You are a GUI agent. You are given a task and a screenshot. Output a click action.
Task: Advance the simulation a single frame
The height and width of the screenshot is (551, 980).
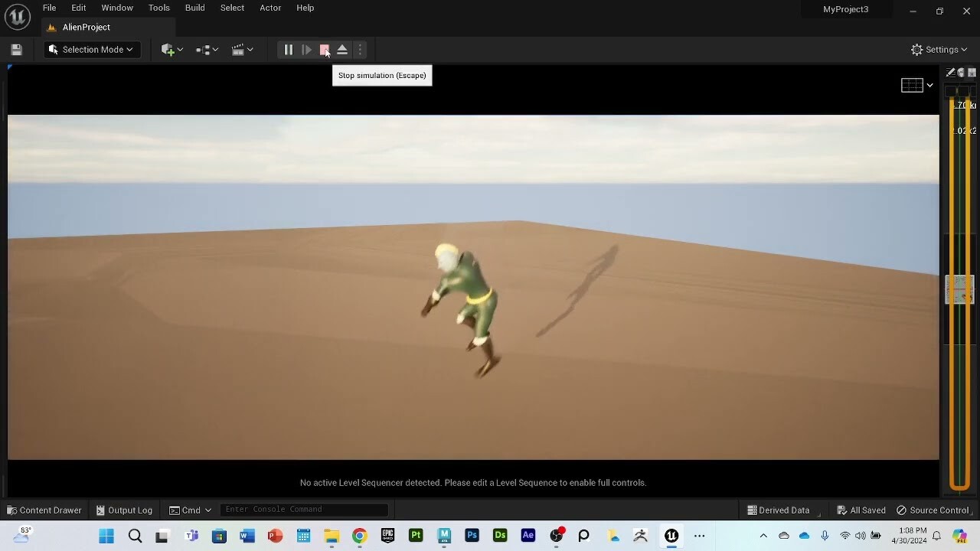[x=306, y=50]
